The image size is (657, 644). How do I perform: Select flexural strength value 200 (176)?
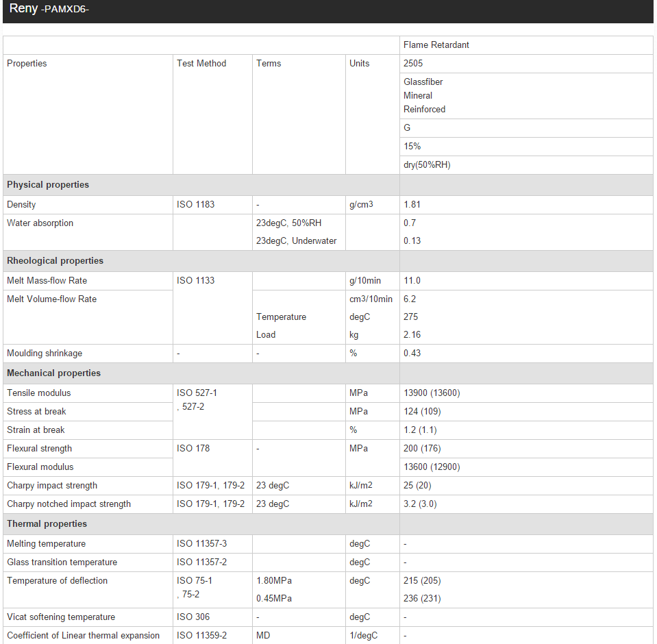tap(422, 448)
